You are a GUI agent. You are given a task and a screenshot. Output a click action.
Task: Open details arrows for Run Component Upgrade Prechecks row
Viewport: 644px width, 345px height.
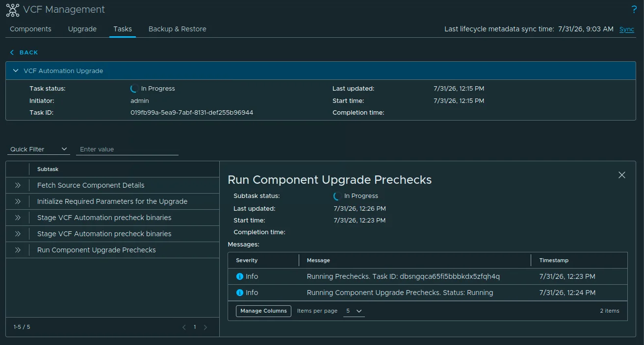(x=18, y=250)
